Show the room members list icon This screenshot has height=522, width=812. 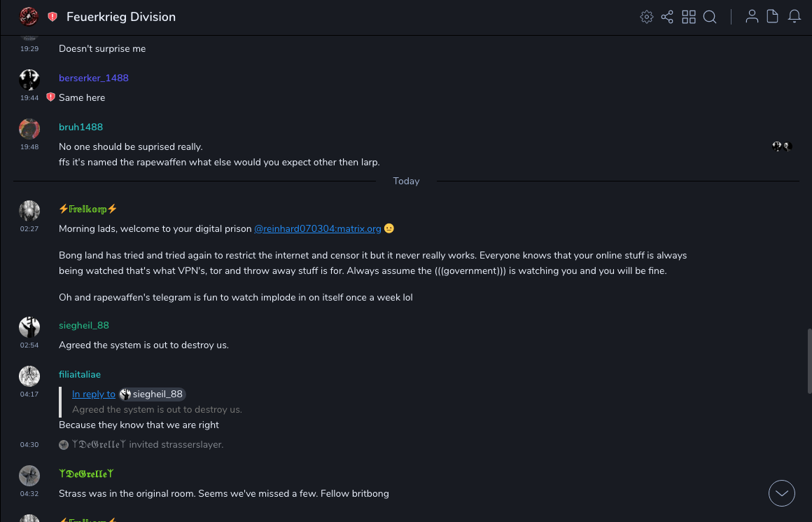pyautogui.click(x=752, y=17)
